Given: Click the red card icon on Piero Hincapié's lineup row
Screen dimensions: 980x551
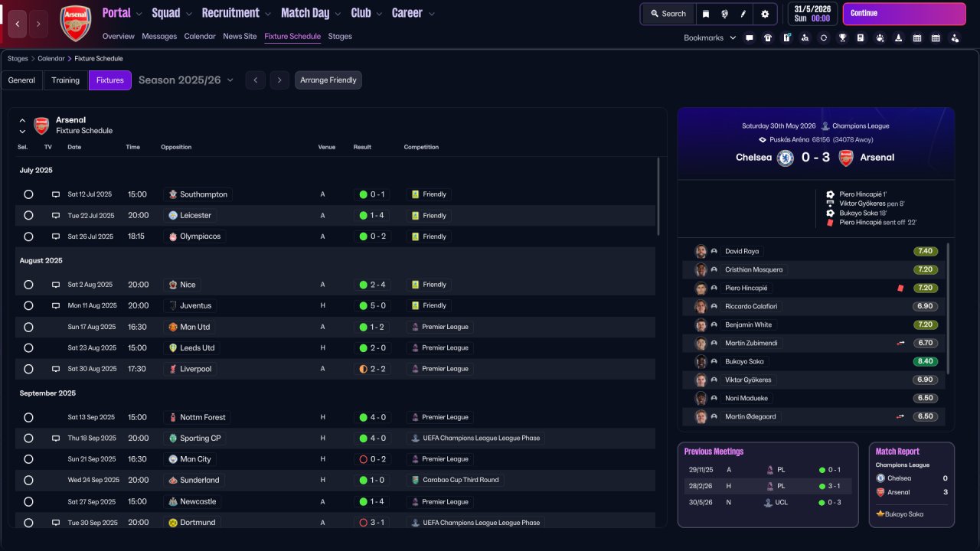Looking at the screenshot, I should click(900, 289).
